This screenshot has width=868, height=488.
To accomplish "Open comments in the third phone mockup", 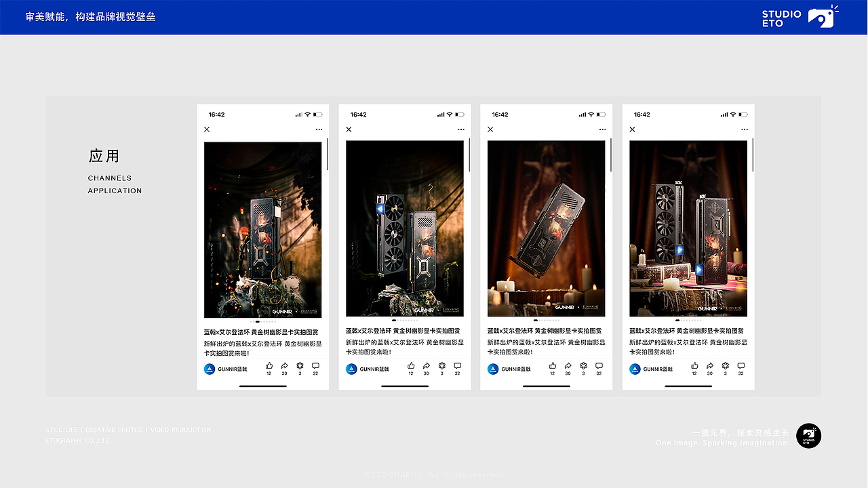I will click(599, 365).
